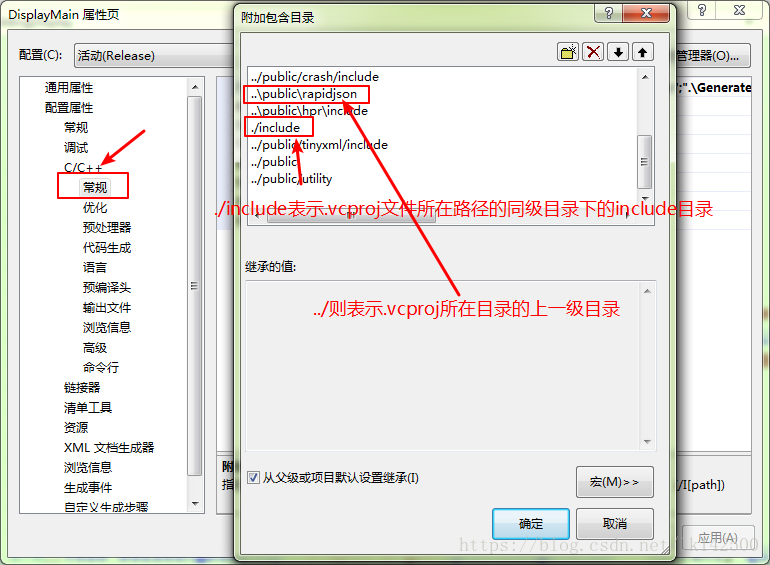Viewport: 770px width, 565px height.
Task: Click the 确定 button
Action: click(531, 523)
